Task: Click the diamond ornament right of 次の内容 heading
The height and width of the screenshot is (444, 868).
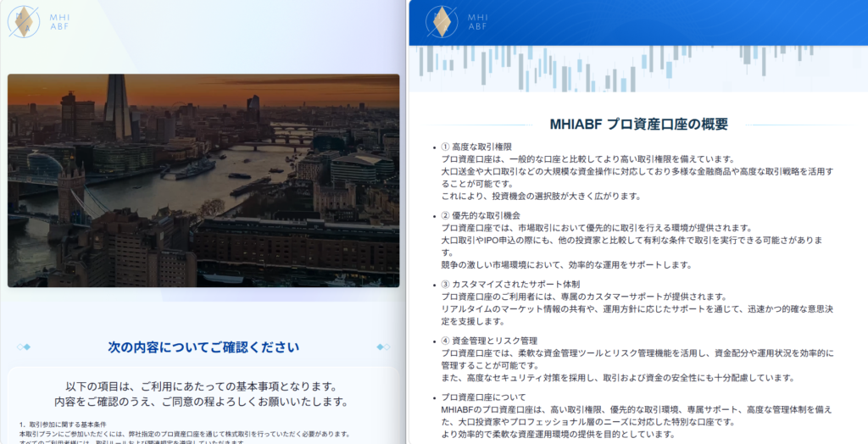Action: (383, 347)
